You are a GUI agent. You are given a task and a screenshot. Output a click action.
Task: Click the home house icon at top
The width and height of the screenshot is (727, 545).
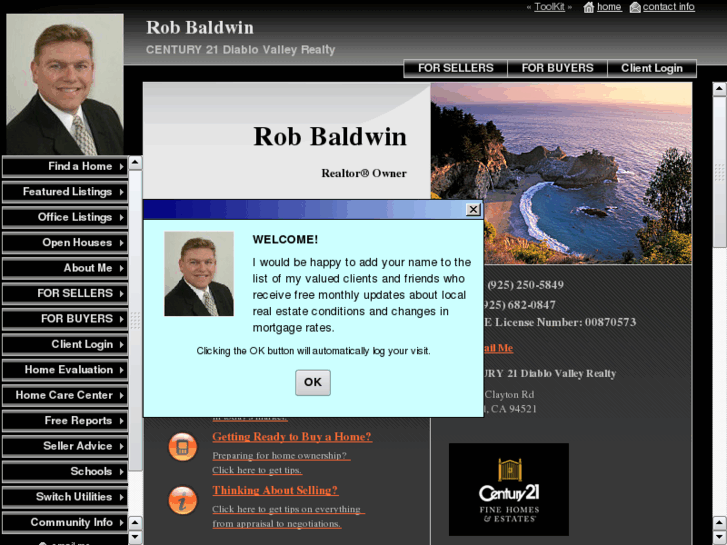[588, 7]
